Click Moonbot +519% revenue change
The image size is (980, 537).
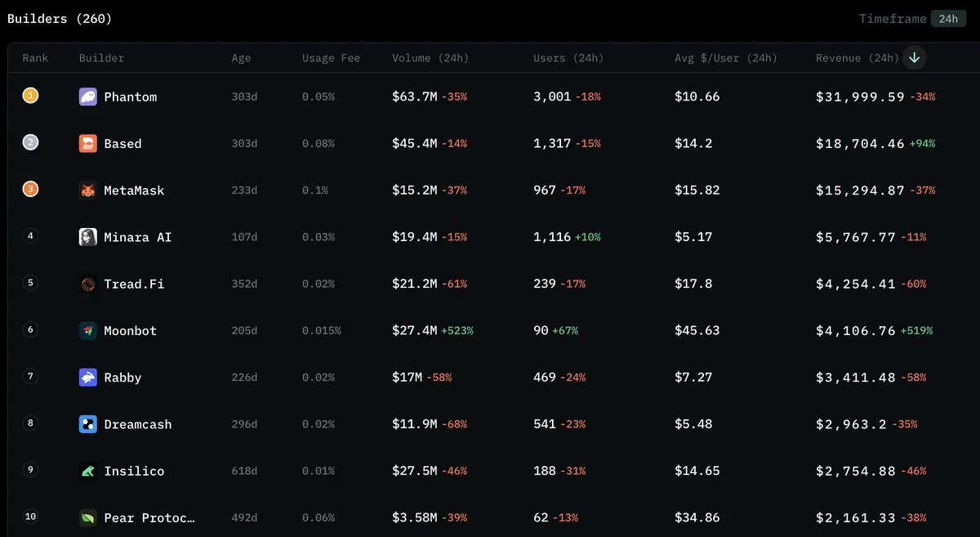916,331
